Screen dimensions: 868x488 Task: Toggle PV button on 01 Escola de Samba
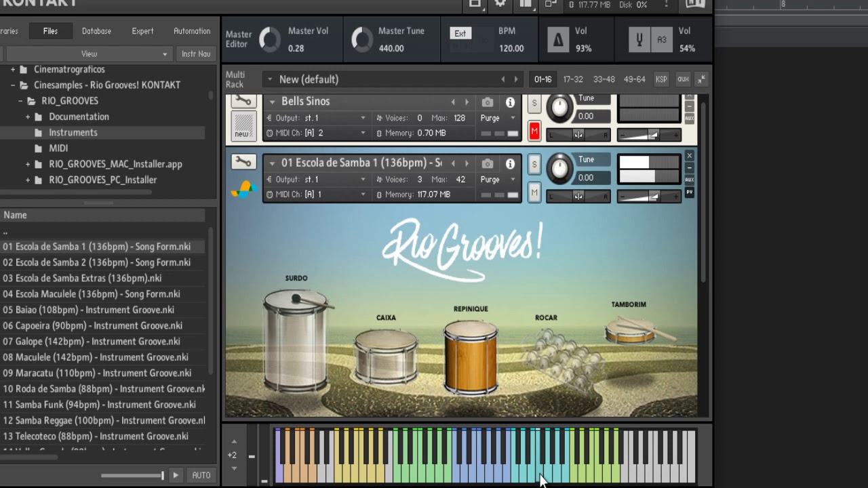coord(690,192)
